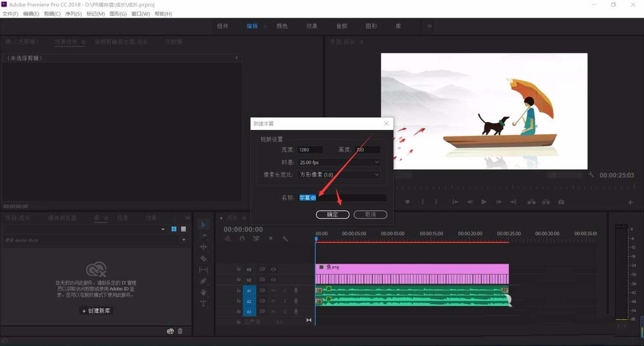Open the 剪辑(C) menu

point(52,14)
